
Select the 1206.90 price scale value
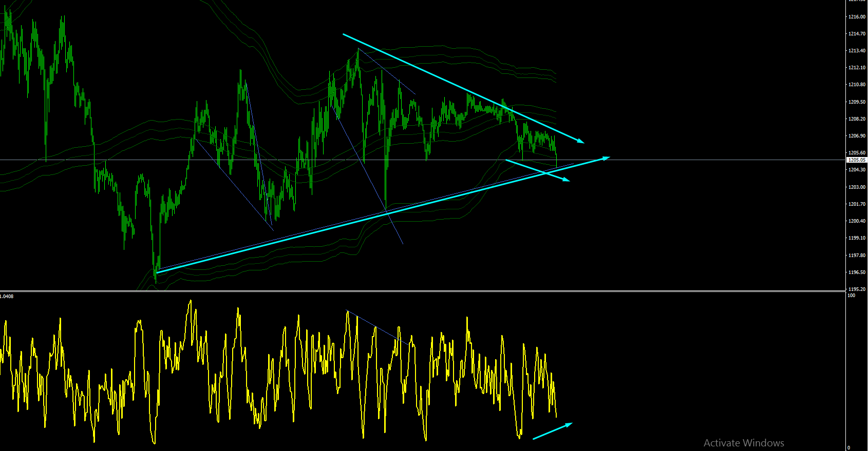tap(857, 136)
